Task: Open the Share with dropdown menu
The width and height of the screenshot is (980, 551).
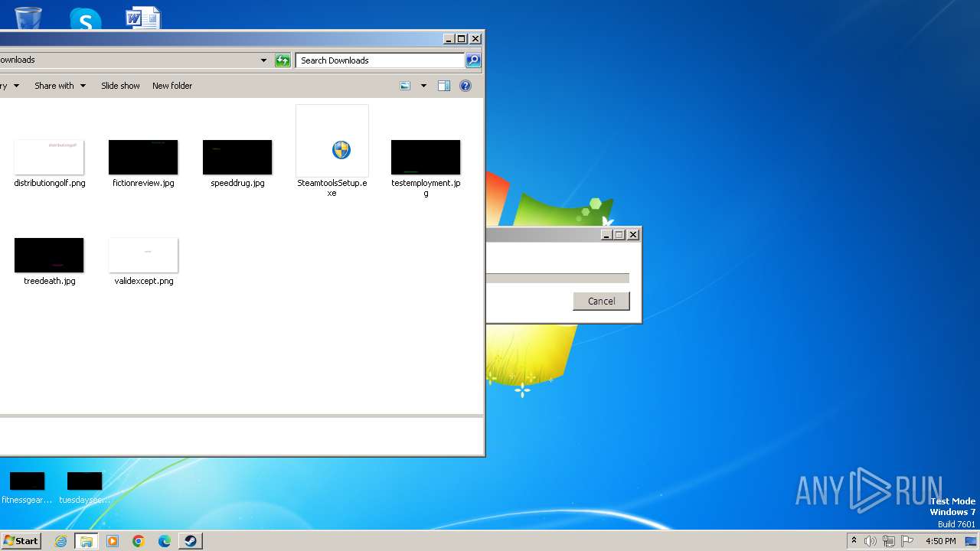Action: pos(60,86)
